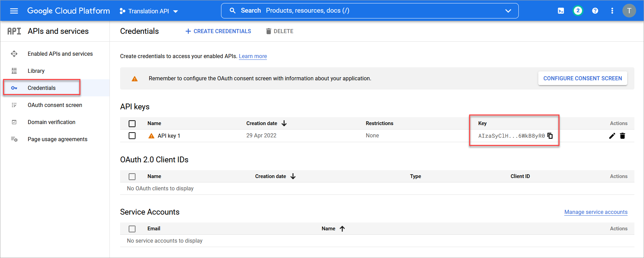The width and height of the screenshot is (644, 258).
Task: Click the API logo icon in sidebar
Action: (14, 31)
